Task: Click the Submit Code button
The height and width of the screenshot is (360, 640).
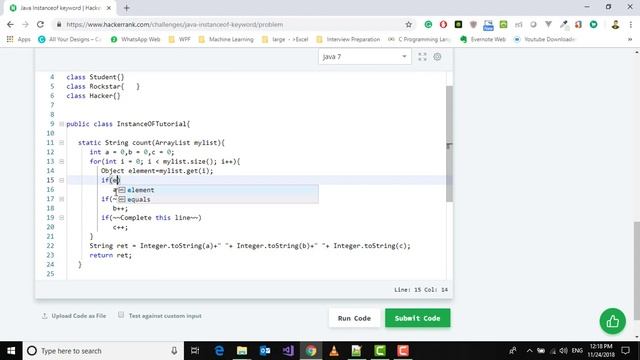Action: point(418,318)
